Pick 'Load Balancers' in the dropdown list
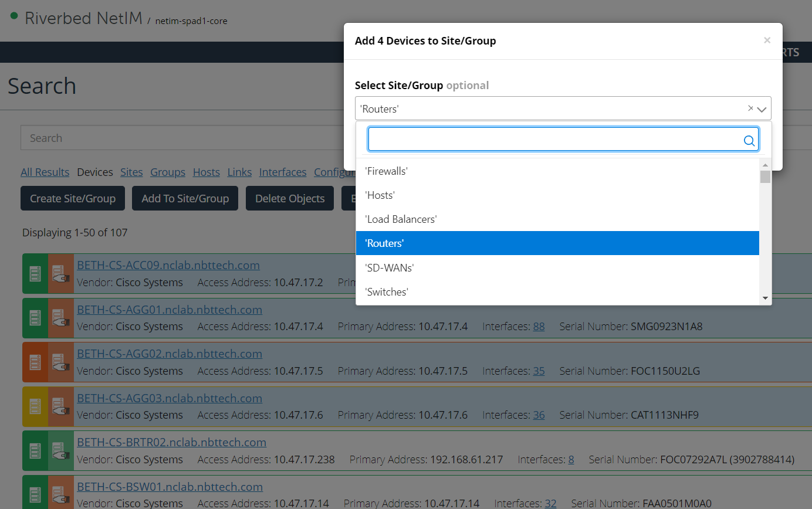 tap(401, 219)
